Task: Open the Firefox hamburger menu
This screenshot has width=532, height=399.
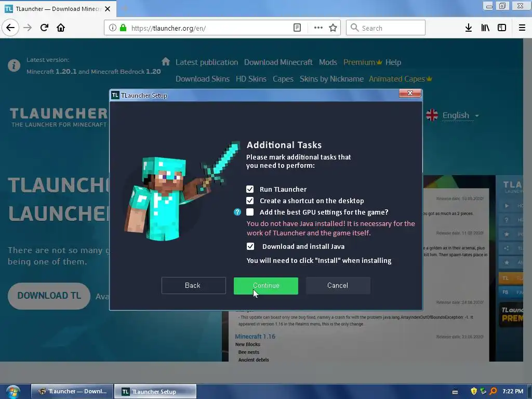Action: click(522, 28)
